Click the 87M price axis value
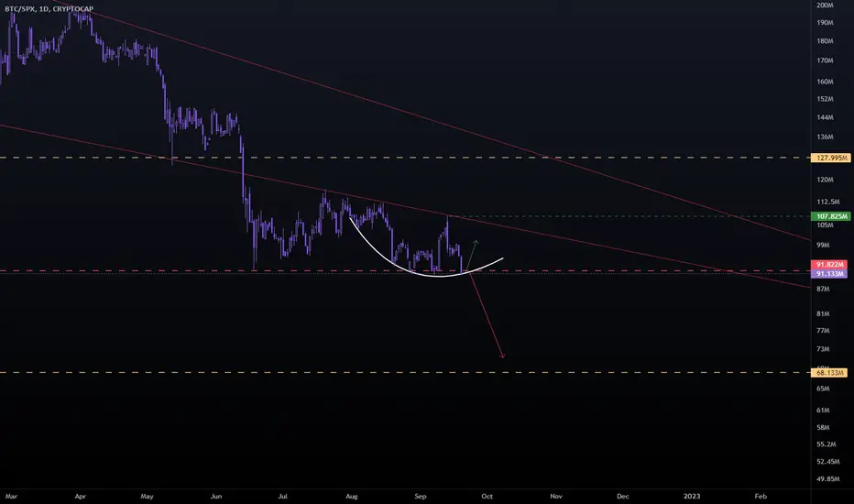 click(823, 289)
